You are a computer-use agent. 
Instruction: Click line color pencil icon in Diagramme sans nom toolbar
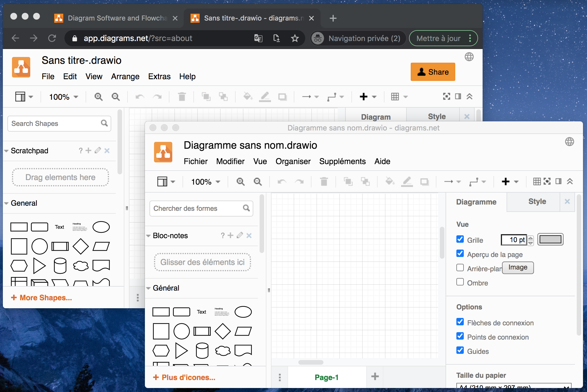point(407,181)
